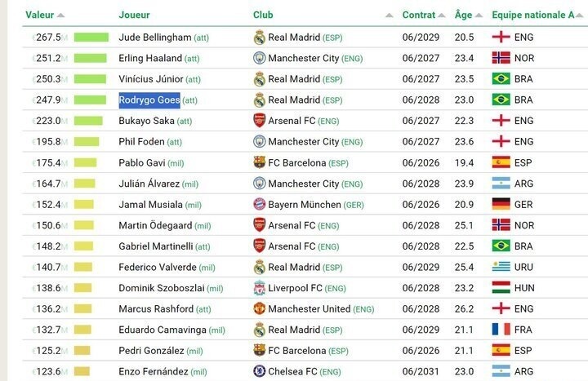This screenshot has height=381, width=588.
Task: Click Jude Bellingham's green value bar
Action: (x=91, y=38)
